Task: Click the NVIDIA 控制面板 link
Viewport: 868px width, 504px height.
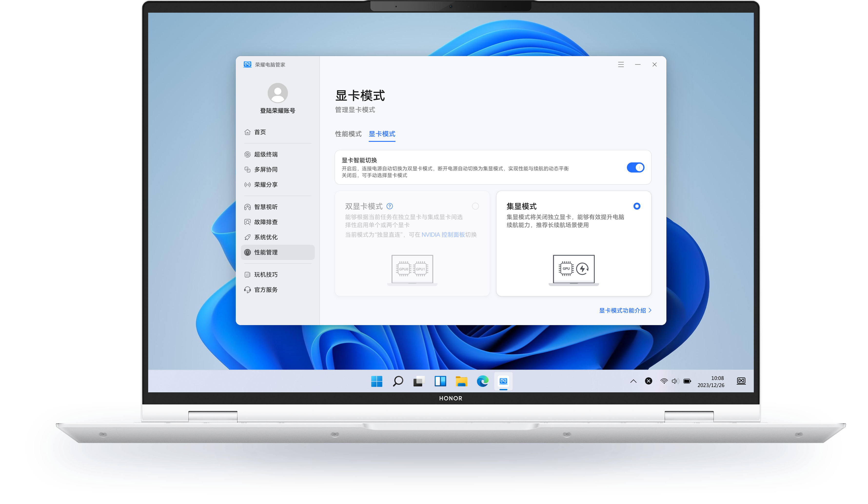Action: (443, 235)
